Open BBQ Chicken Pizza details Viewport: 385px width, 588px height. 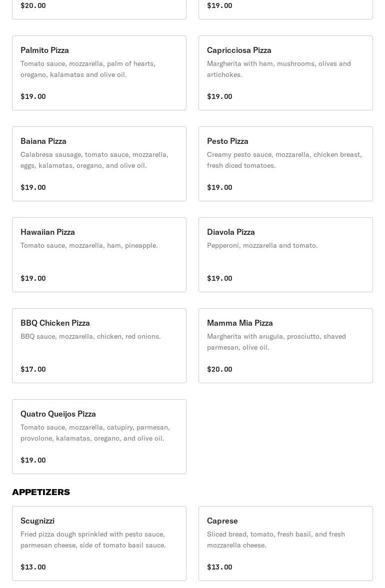click(x=99, y=346)
